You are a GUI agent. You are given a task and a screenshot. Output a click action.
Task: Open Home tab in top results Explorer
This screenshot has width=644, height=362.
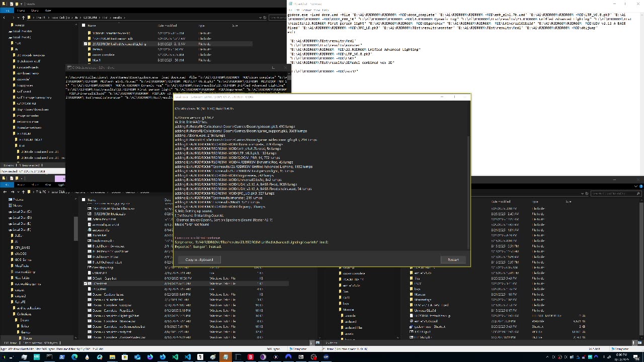(22, 10)
